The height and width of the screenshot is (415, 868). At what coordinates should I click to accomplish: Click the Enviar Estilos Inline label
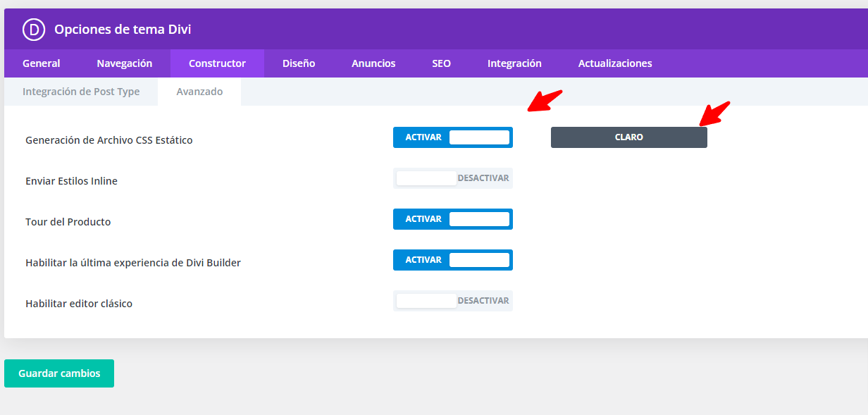71,181
